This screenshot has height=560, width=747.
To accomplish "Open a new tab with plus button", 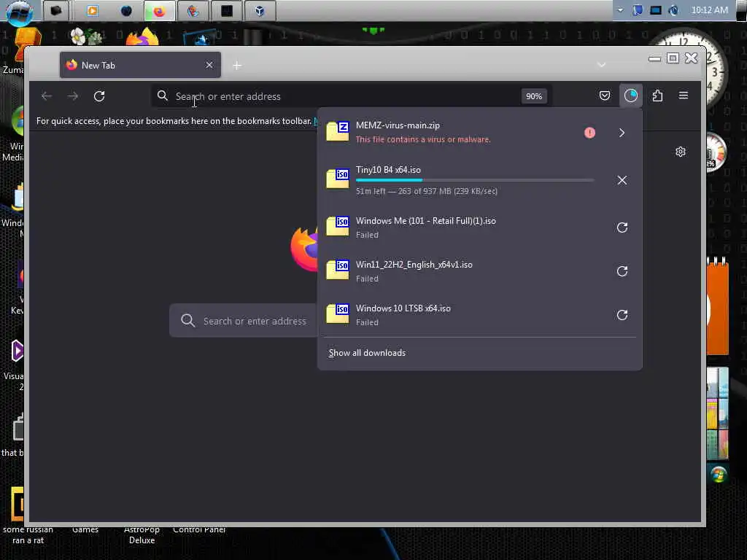I will coord(237,65).
